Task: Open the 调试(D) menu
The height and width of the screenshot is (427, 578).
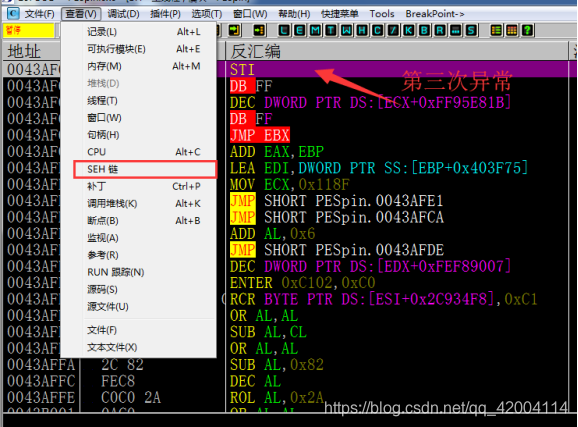Action: point(123,14)
